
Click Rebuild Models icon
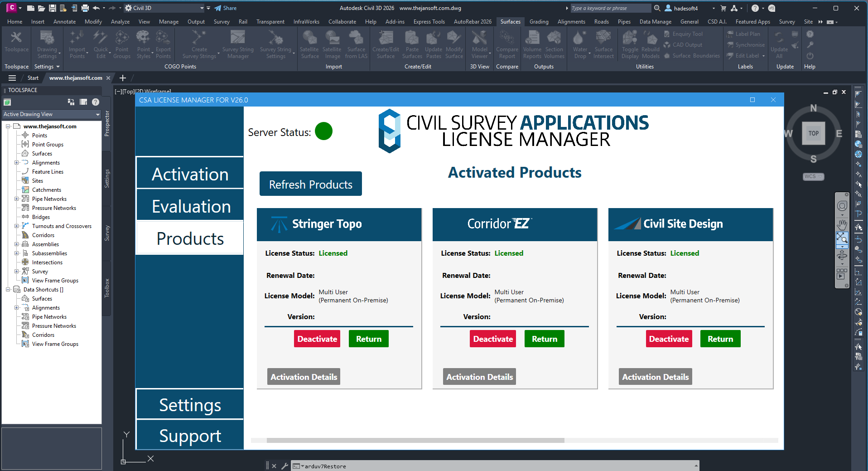tap(651, 44)
